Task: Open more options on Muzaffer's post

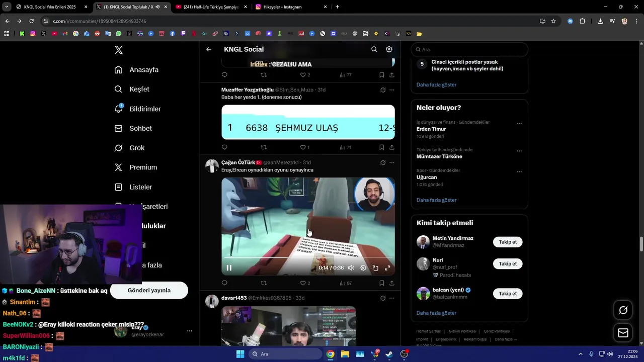Action: 392,90
